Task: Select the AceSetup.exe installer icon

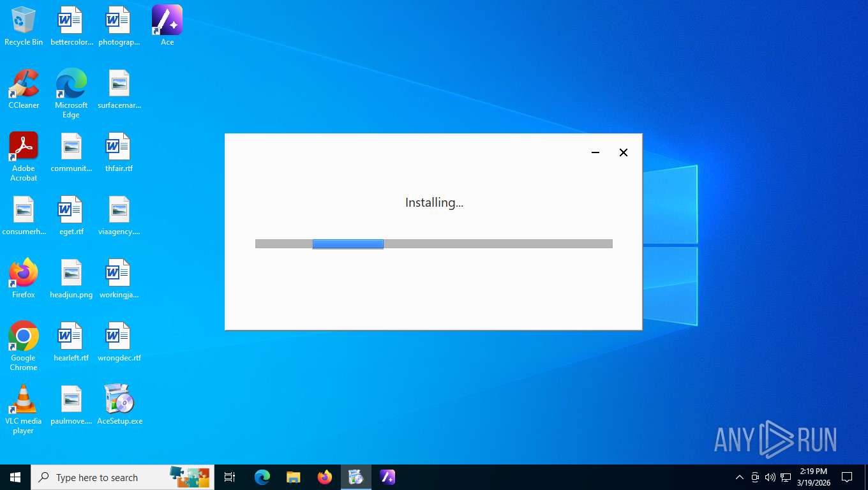Action: [x=119, y=405]
